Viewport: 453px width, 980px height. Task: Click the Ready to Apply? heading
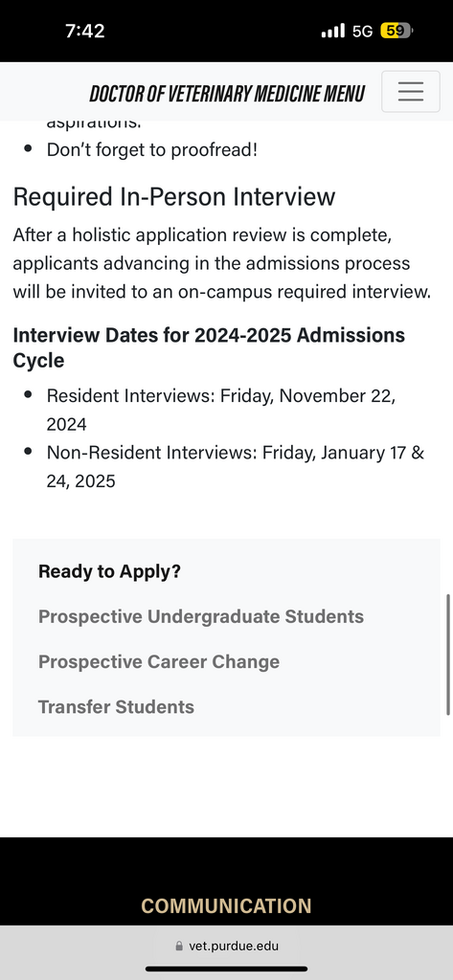(x=109, y=571)
